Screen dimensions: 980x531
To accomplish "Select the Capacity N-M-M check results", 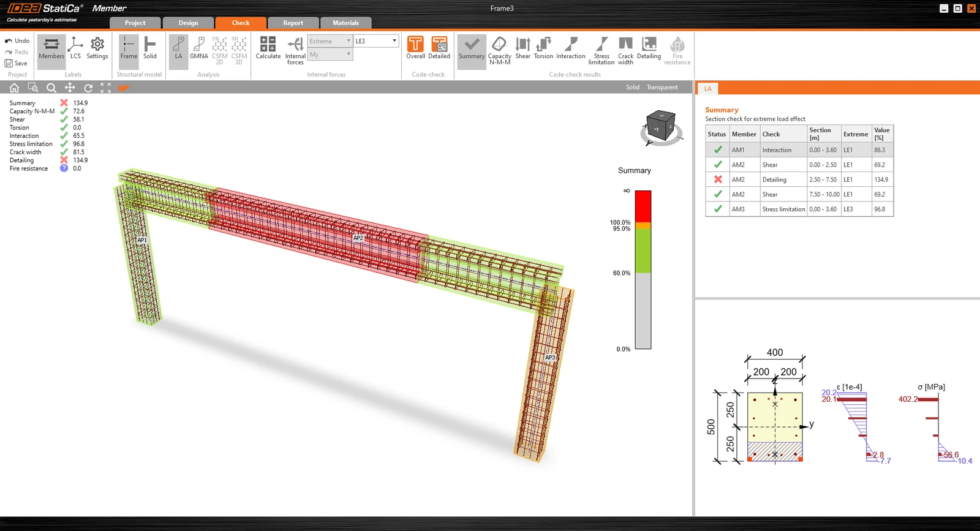I will (499, 51).
